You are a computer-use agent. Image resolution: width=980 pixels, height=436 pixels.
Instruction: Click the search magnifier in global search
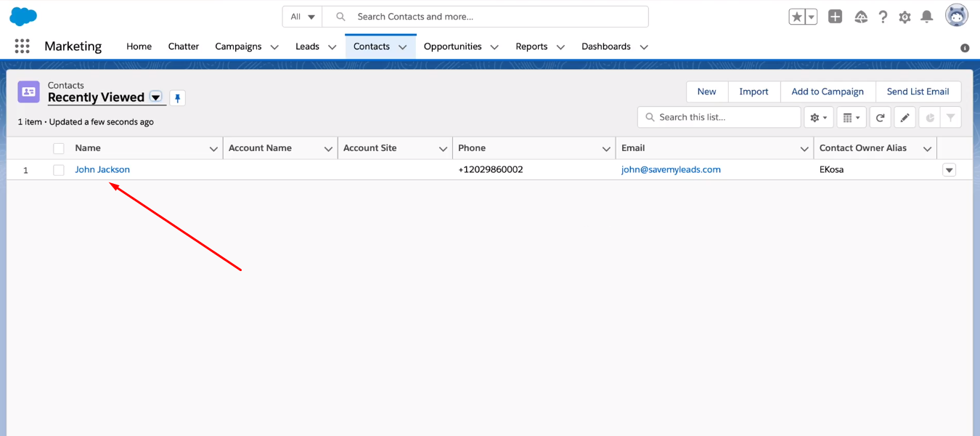pos(340,17)
